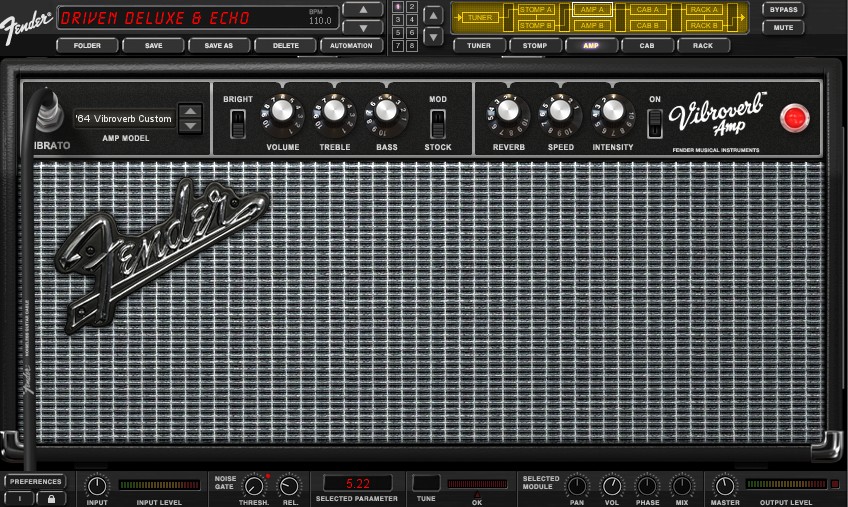
Task: Click the INPUT gain knob
Action: [97, 486]
